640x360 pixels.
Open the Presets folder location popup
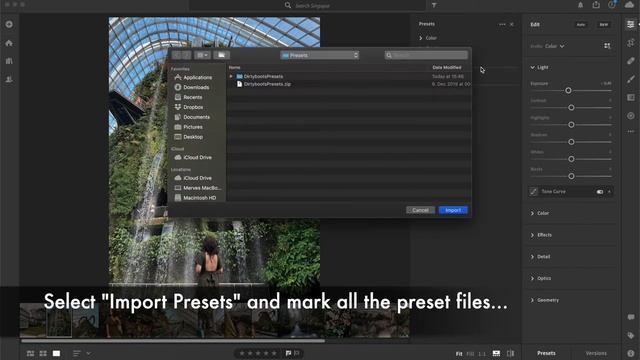coord(320,55)
